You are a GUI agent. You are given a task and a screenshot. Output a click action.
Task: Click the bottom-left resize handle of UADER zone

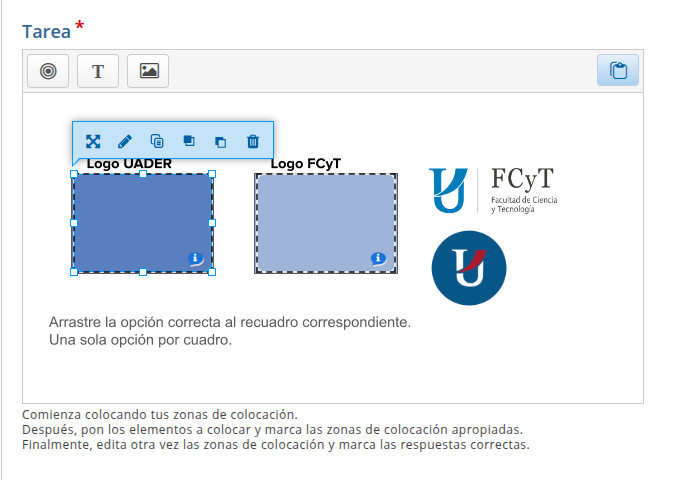[x=74, y=272]
